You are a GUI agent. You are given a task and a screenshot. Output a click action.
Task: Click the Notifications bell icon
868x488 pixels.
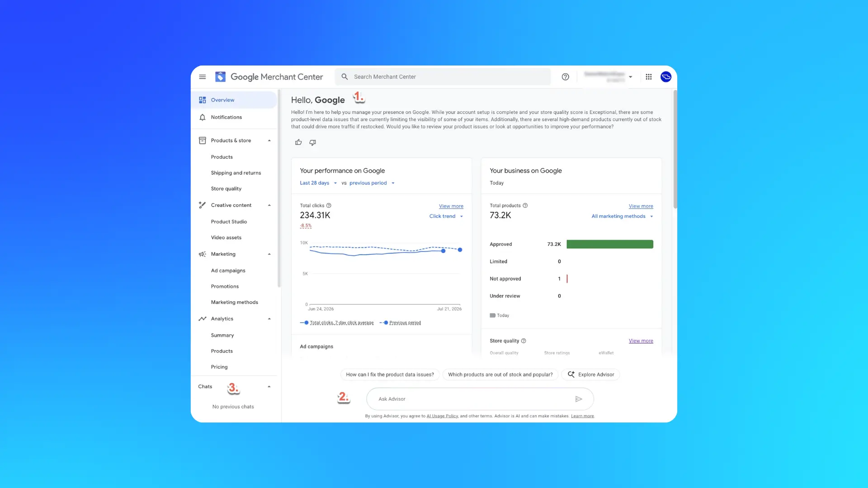click(203, 117)
